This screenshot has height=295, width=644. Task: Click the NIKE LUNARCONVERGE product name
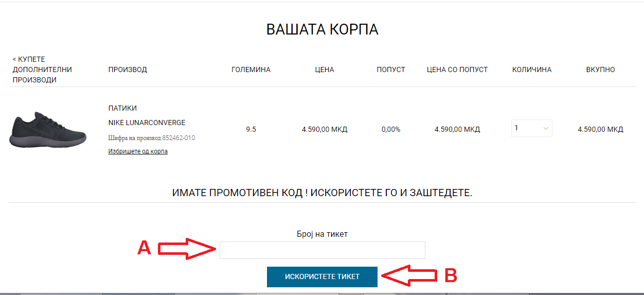click(x=147, y=123)
